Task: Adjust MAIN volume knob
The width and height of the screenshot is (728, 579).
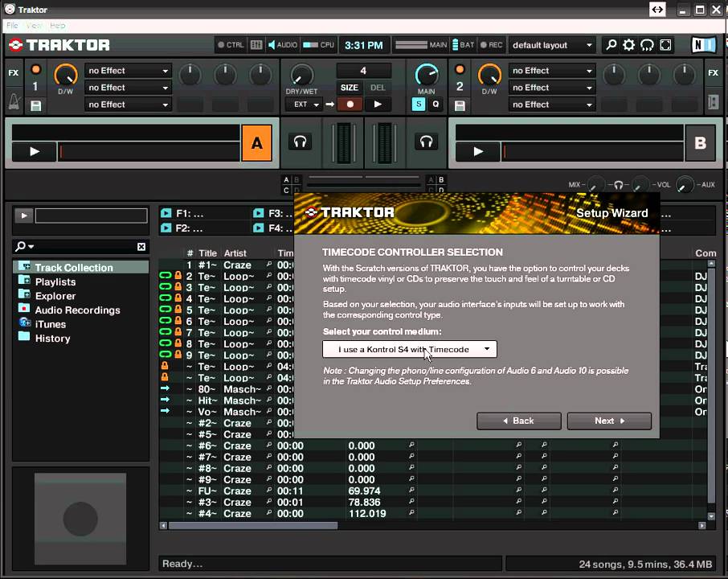Action: pyautogui.click(x=426, y=76)
